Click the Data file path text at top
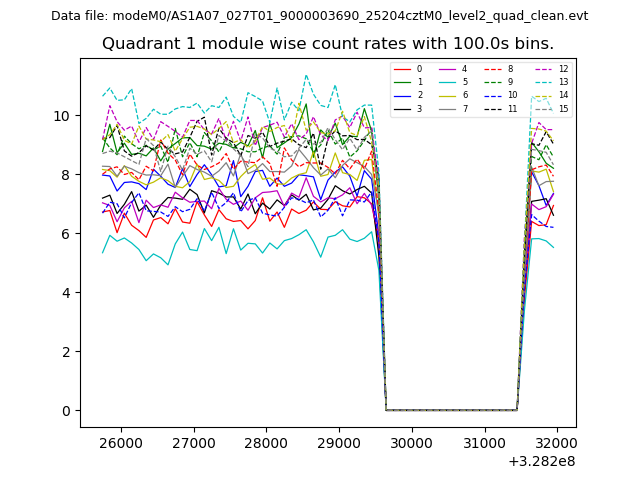The height and width of the screenshot is (480, 640). 319,16
